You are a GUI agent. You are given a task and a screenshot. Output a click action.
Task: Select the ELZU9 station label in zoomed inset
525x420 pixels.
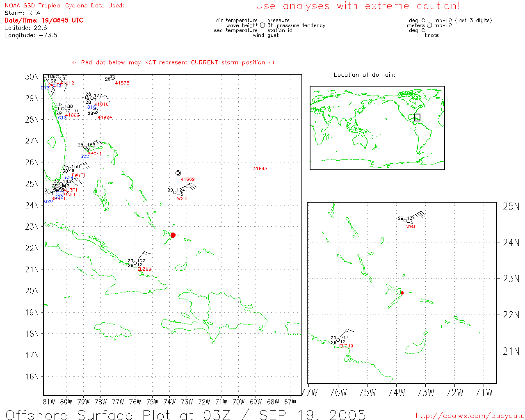pyautogui.click(x=346, y=346)
